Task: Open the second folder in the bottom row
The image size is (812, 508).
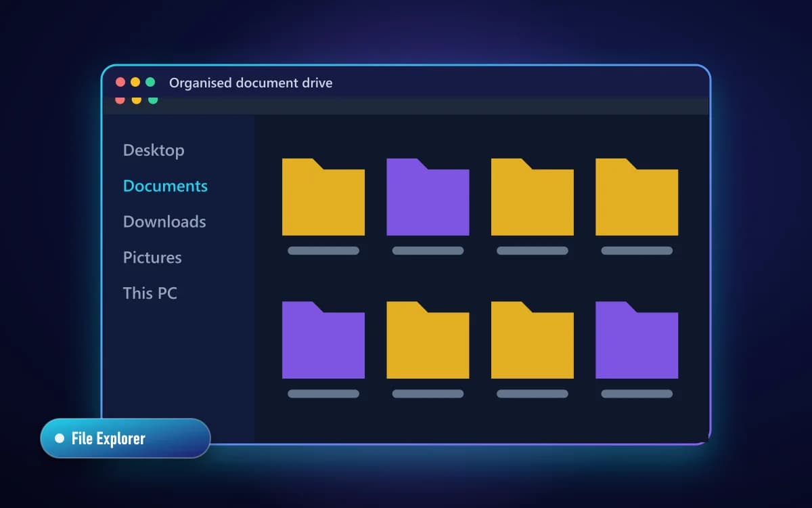Action: click(428, 340)
